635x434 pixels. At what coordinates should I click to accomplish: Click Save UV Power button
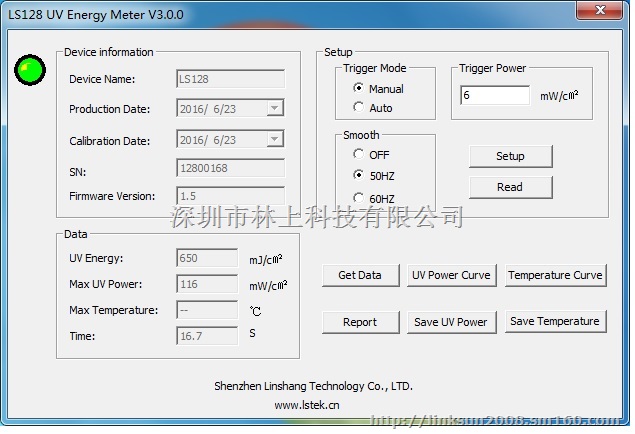click(x=451, y=322)
